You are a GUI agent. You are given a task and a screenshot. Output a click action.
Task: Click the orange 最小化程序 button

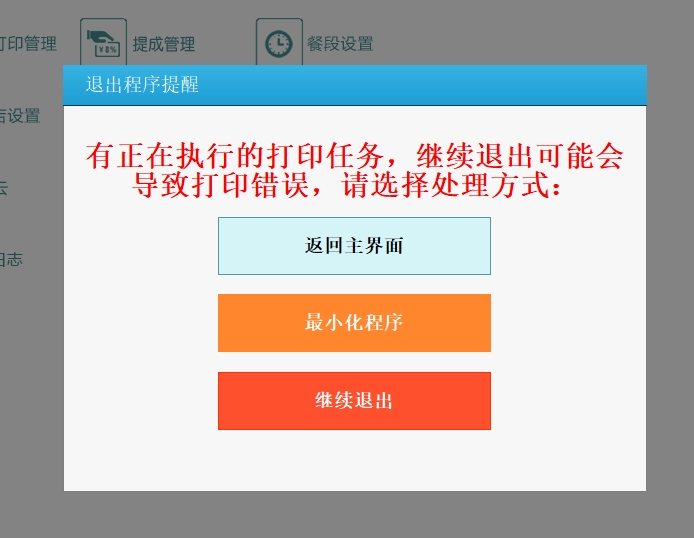click(354, 323)
